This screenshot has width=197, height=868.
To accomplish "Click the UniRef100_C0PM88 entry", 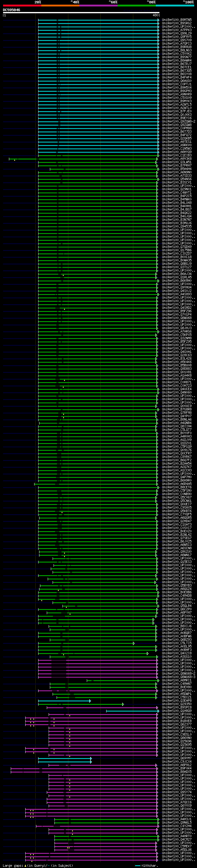I will coord(177,128).
